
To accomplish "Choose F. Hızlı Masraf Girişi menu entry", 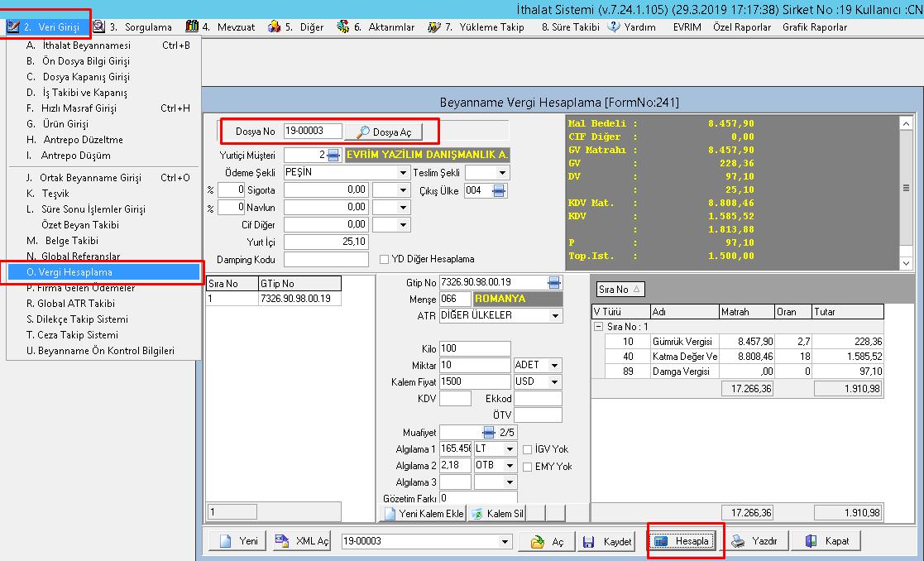I will [x=104, y=108].
